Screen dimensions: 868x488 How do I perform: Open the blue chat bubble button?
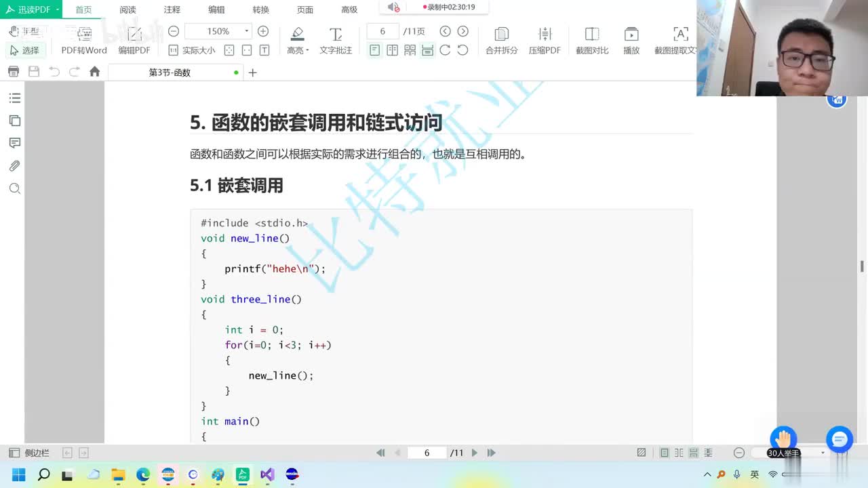tap(840, 440)
